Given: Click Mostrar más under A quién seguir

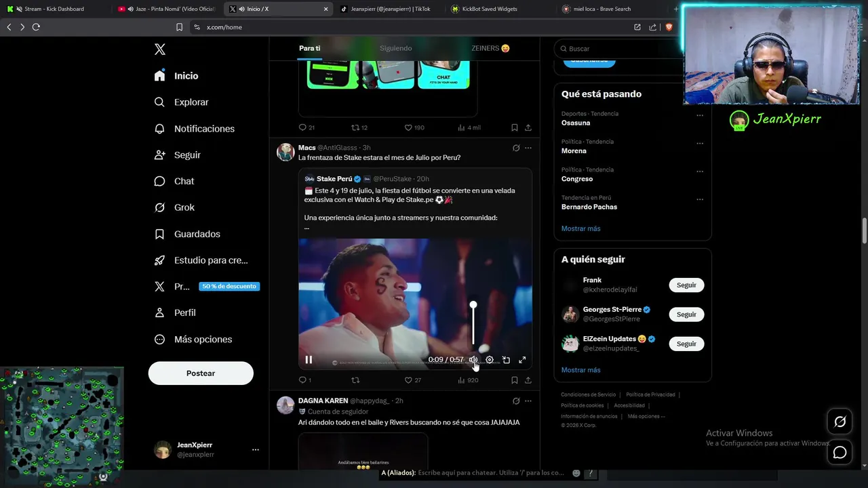Looking at the screenshot, I should [x=580, y=370].
